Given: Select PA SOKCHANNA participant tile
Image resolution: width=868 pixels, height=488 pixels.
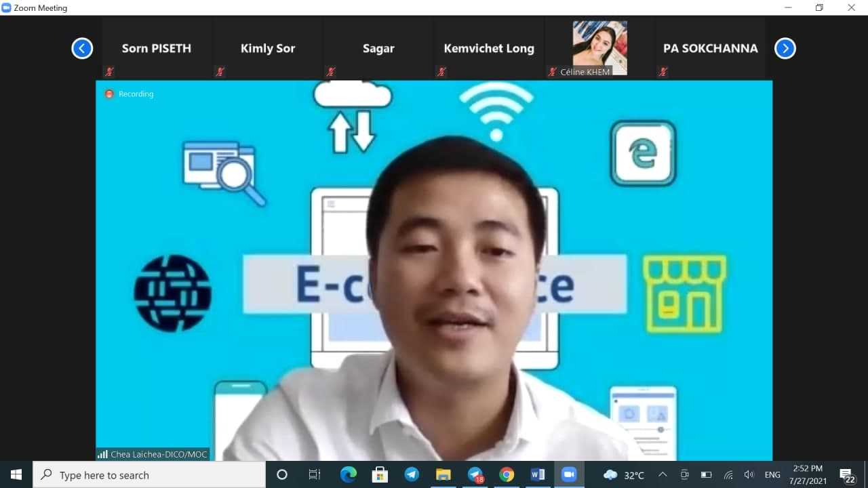Looking at the screenshot, I should pyautogui.click(x=710, y=48).
